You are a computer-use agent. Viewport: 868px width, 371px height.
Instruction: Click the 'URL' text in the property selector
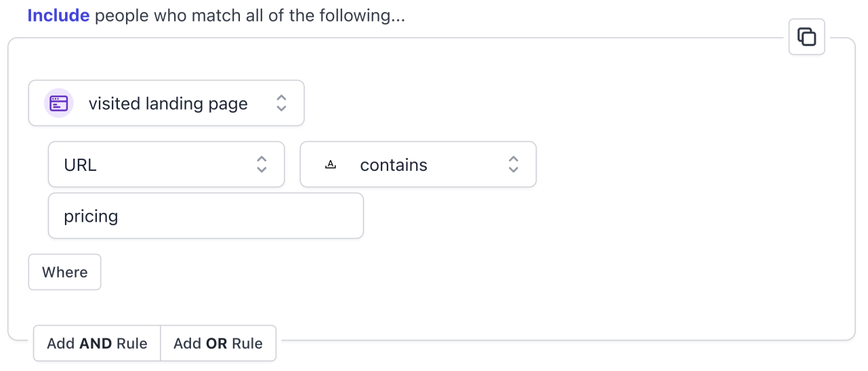80,165
